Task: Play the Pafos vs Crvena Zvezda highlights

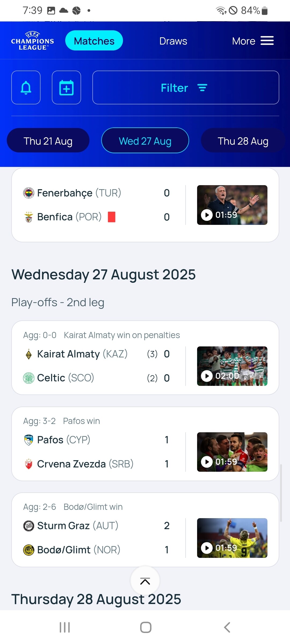Action: coord(232,452)
